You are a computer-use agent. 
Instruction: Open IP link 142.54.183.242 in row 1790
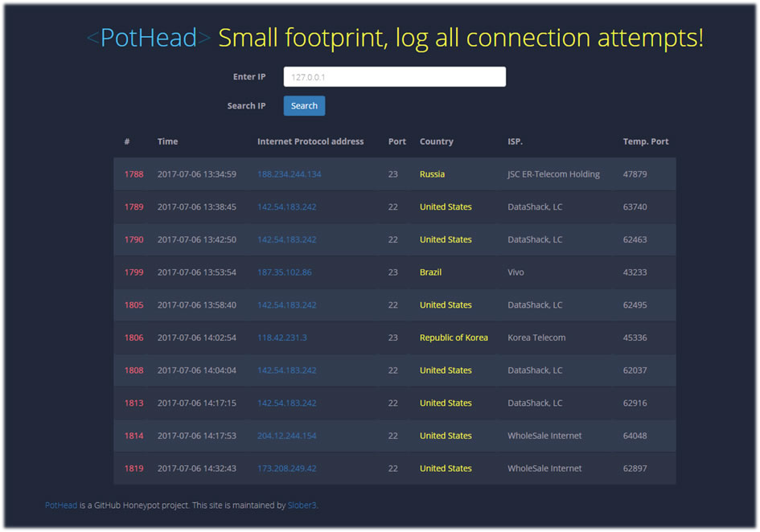(286, 239)
